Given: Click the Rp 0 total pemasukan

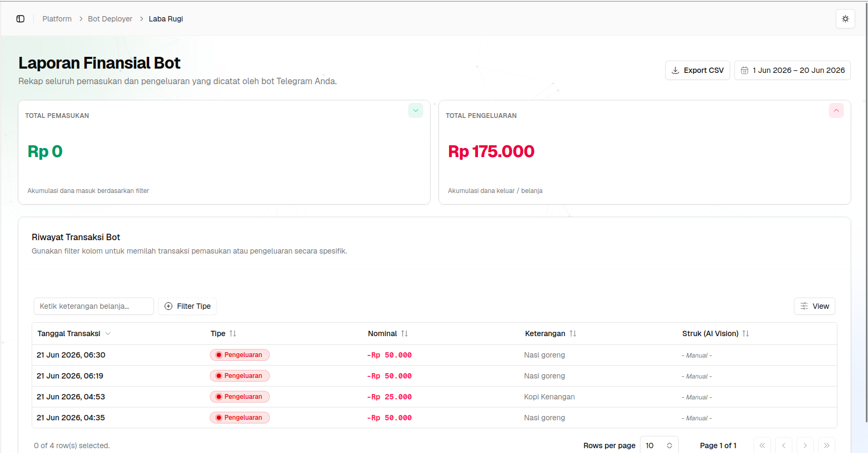Looking at the screenshot, I should pos(45,152).
